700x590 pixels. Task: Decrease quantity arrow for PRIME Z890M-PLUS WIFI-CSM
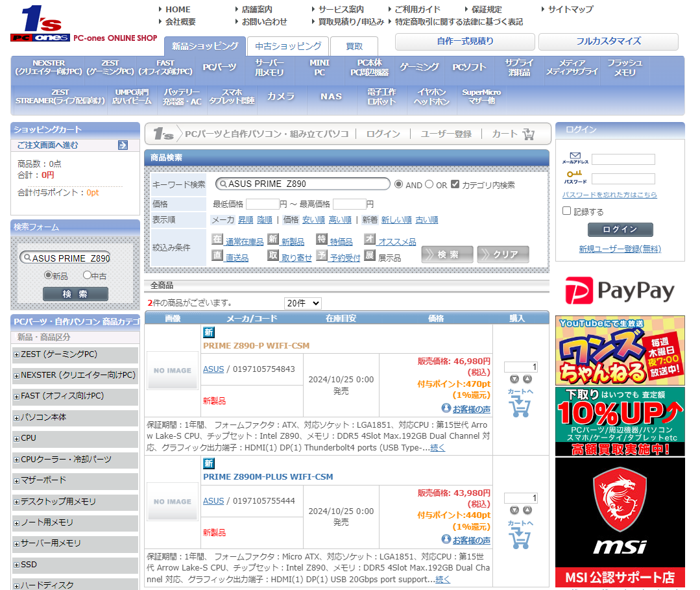coord(514,511)
